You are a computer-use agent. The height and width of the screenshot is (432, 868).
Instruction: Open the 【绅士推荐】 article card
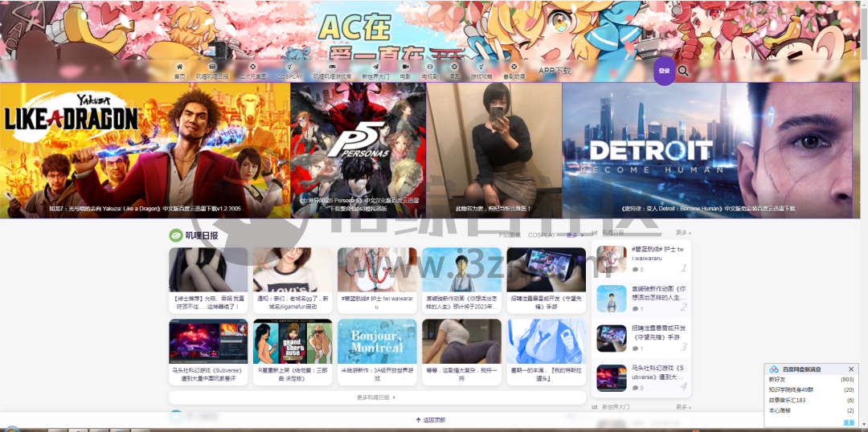(x=208, y=280)
